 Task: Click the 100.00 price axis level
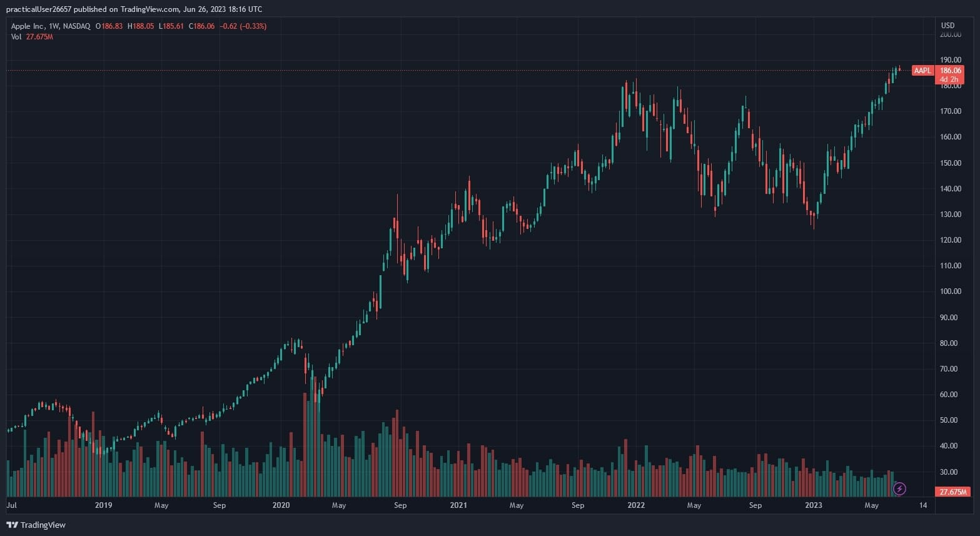pos(950,291)
